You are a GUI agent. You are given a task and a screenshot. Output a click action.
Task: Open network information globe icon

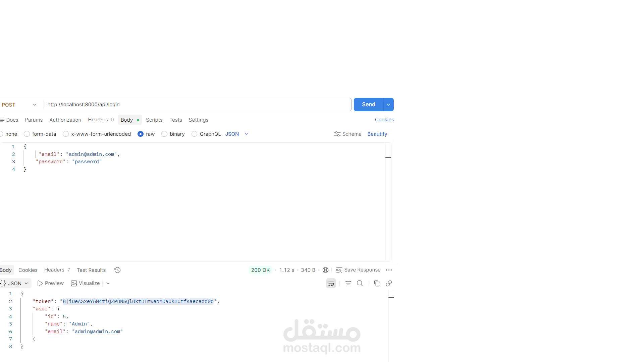[x=325, y=270]
